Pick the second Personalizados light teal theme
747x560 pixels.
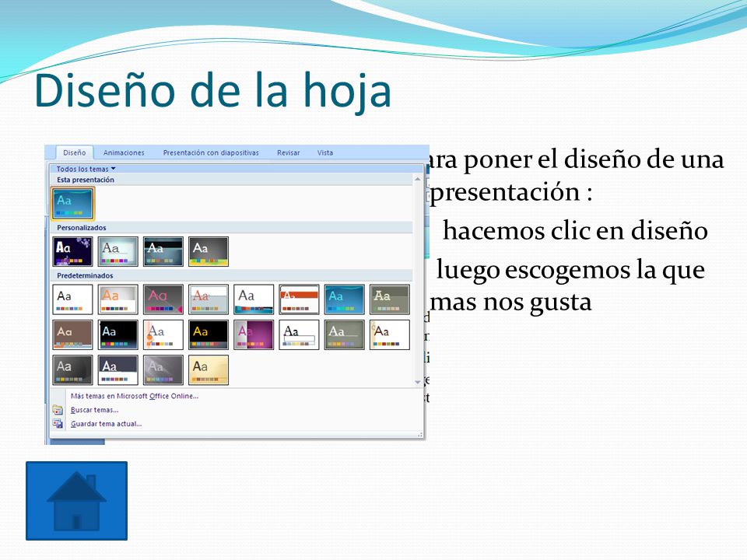pyautogui.click(x=118, y=251)
